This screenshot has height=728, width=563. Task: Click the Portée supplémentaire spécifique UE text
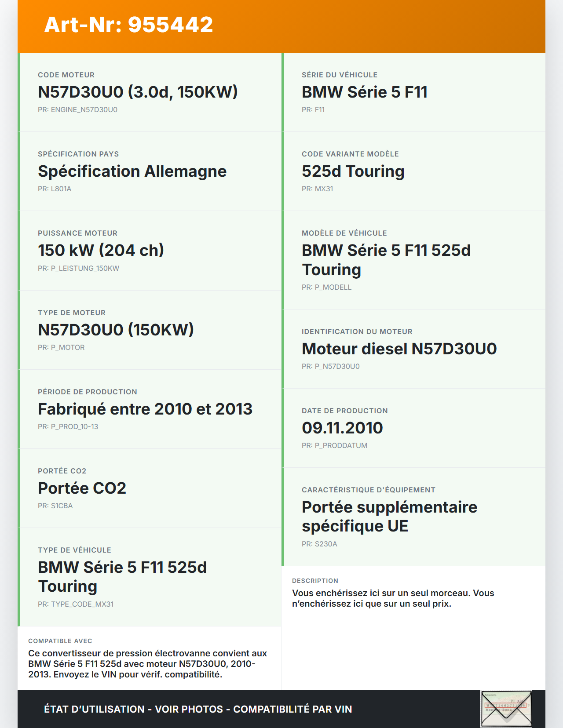(389, 516)
